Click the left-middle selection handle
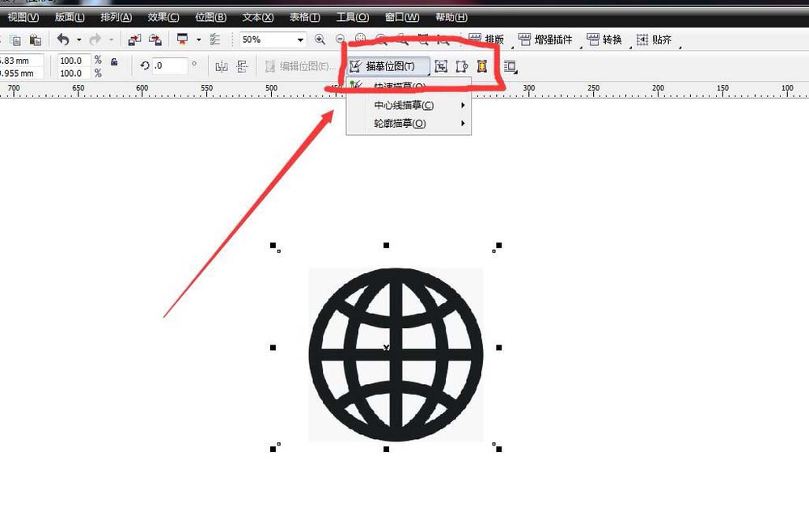 point(273,348)
